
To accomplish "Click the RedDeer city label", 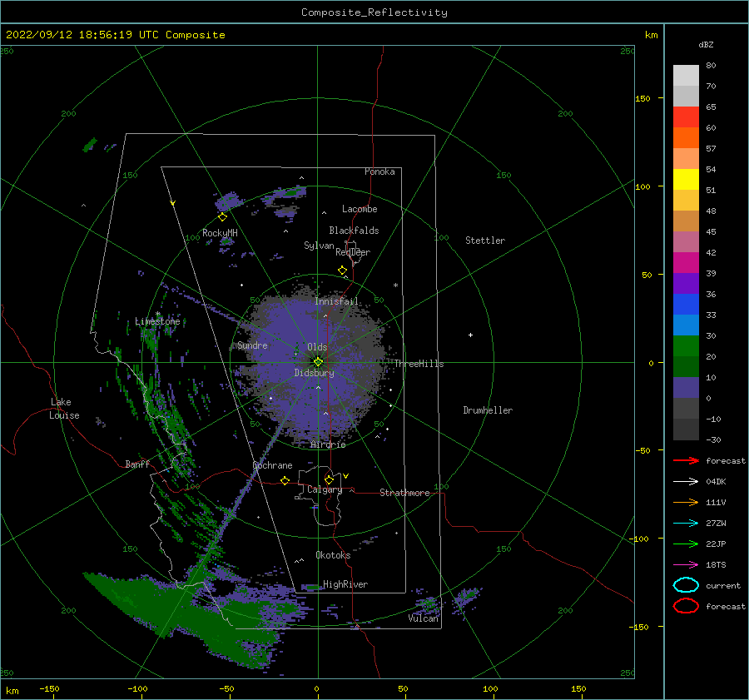I will 353,252.
